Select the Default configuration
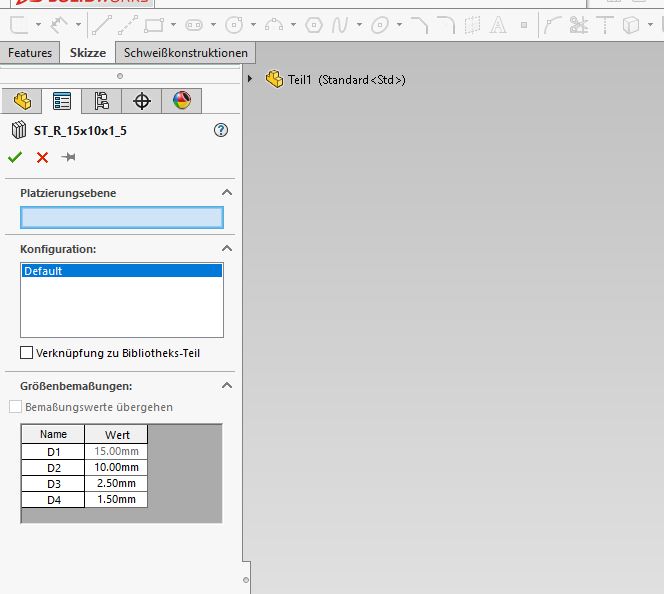 coord(122,271)
